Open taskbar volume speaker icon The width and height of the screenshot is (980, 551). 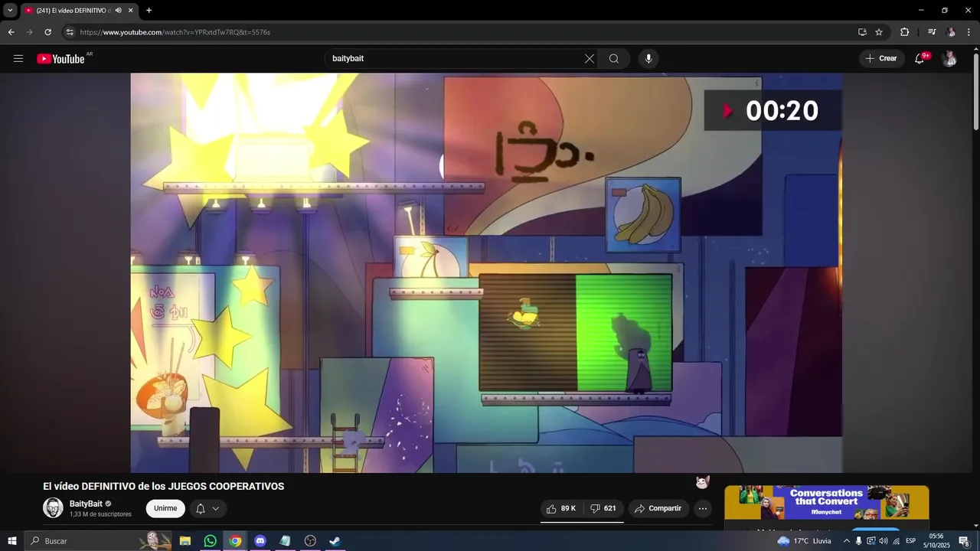tap(884, 541)
